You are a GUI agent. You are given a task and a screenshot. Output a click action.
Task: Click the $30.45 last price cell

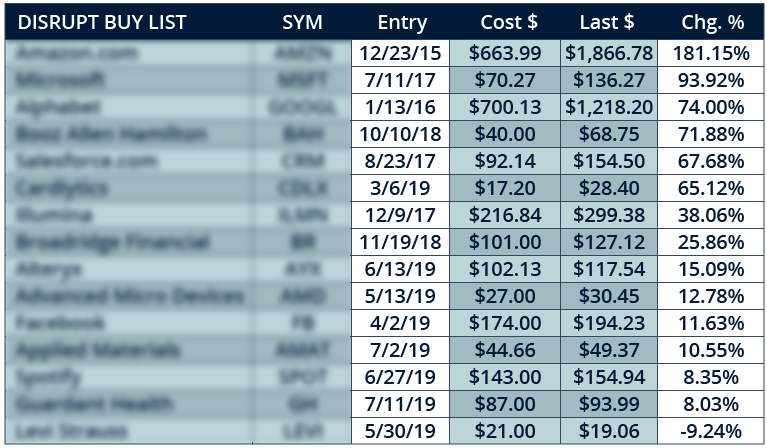click(x=609, y=296)
